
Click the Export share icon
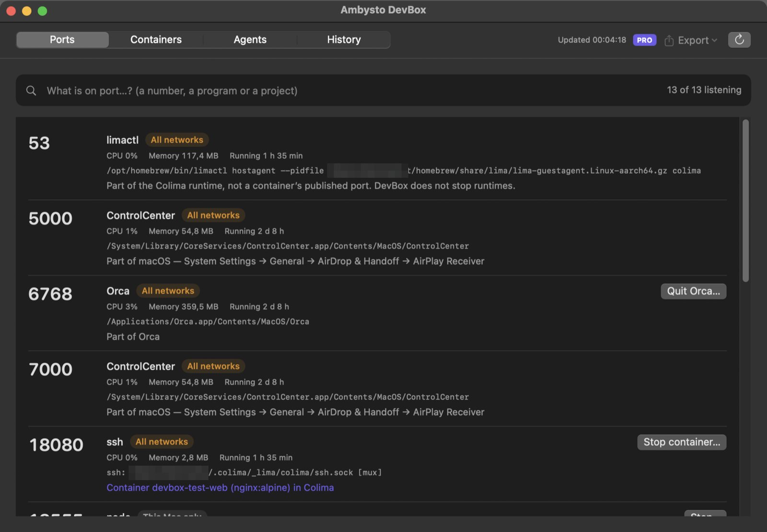coord(669,41)
